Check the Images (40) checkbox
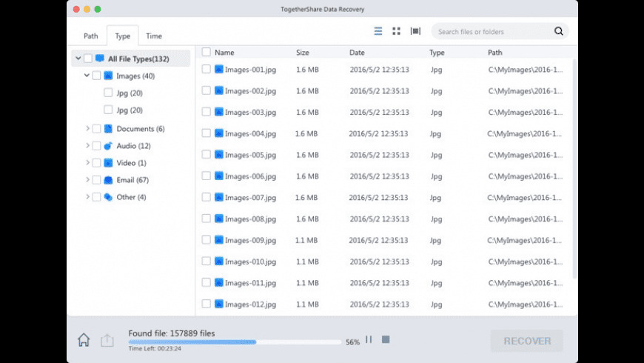The width and height of the screenshot is (644, 363). 96,76
